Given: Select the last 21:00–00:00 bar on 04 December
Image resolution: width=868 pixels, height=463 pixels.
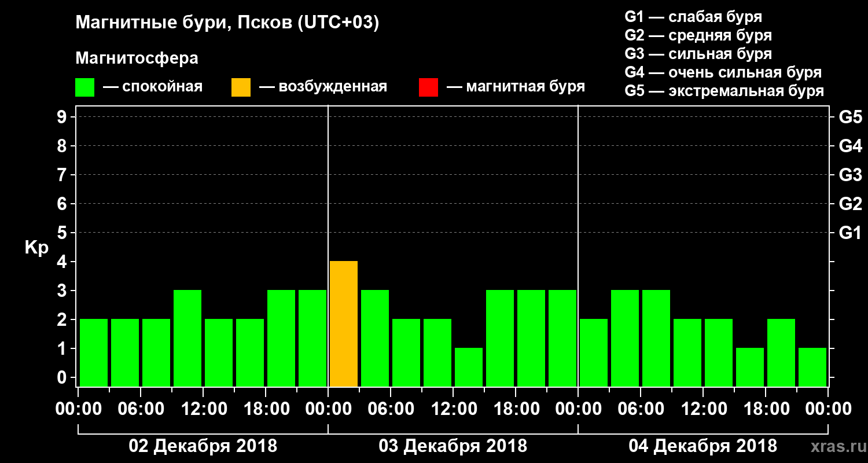Looking at the screenshot, I should click(812, 368).
